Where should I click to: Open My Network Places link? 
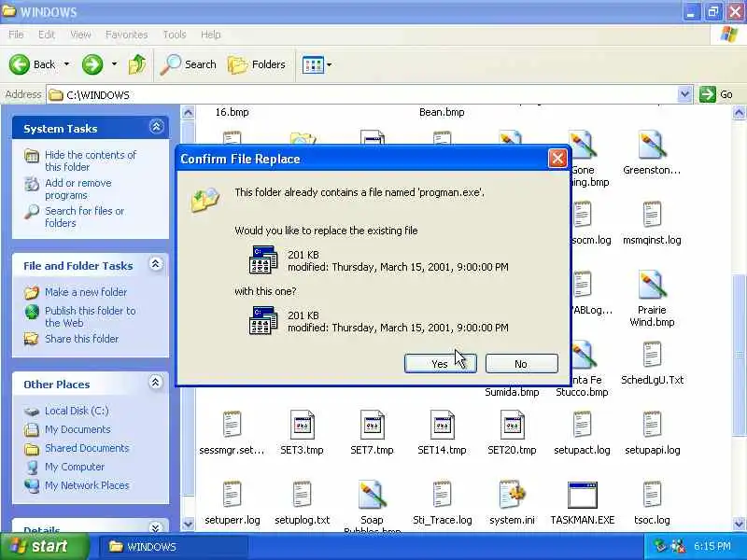(87, 485)
